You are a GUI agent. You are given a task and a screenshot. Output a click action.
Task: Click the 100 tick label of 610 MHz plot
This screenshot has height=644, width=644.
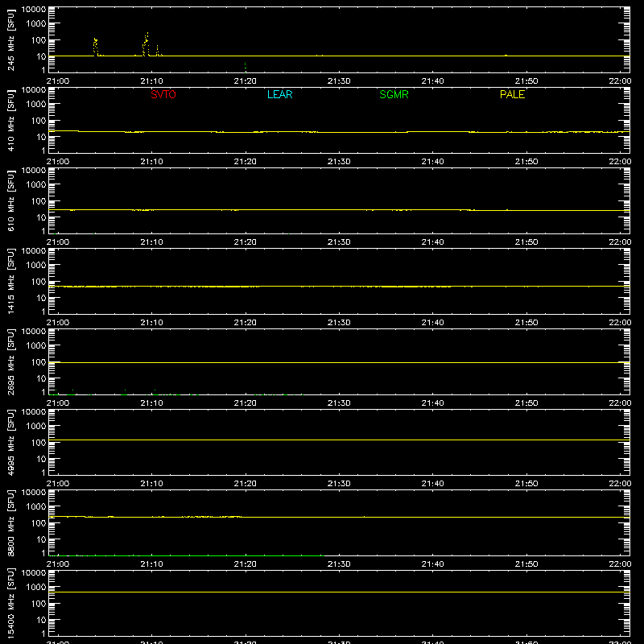pyautogui.click(x=39, y=201)
